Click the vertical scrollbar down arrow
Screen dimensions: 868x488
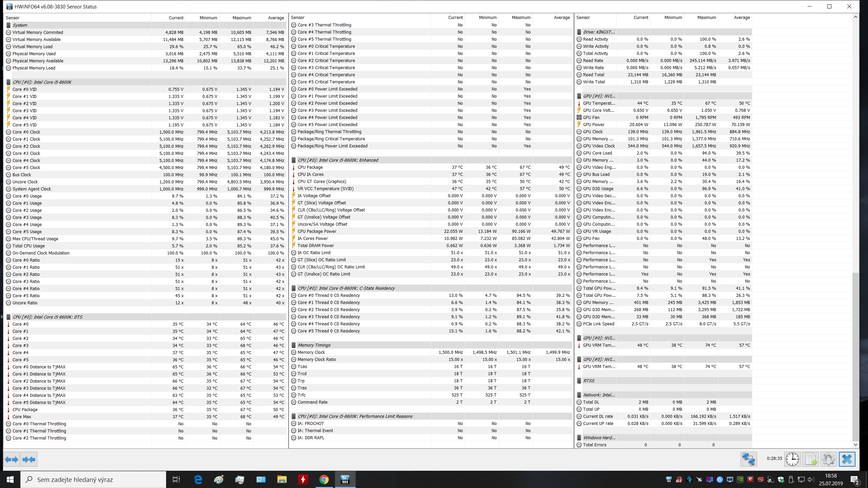[x=855, y=445]
